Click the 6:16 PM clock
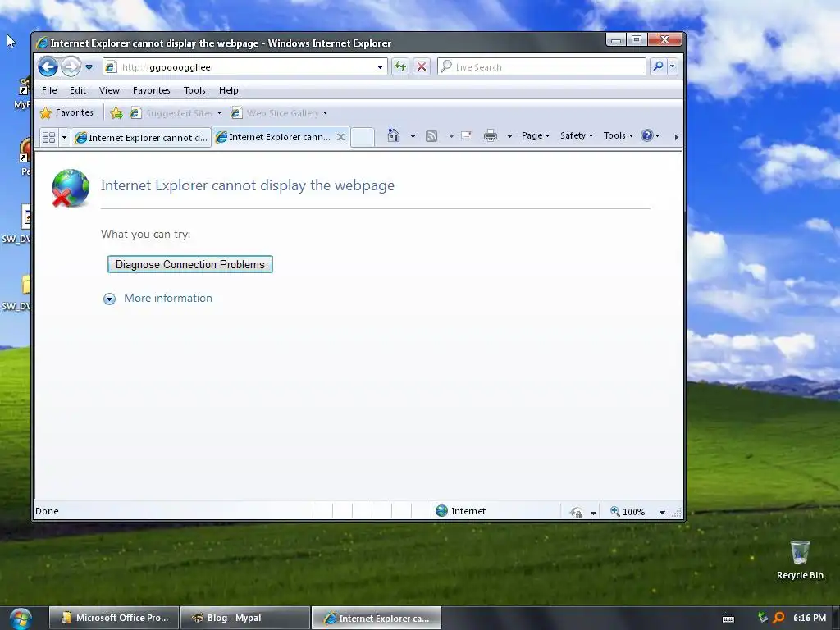840x630 pixels. [x=810, y=618]
